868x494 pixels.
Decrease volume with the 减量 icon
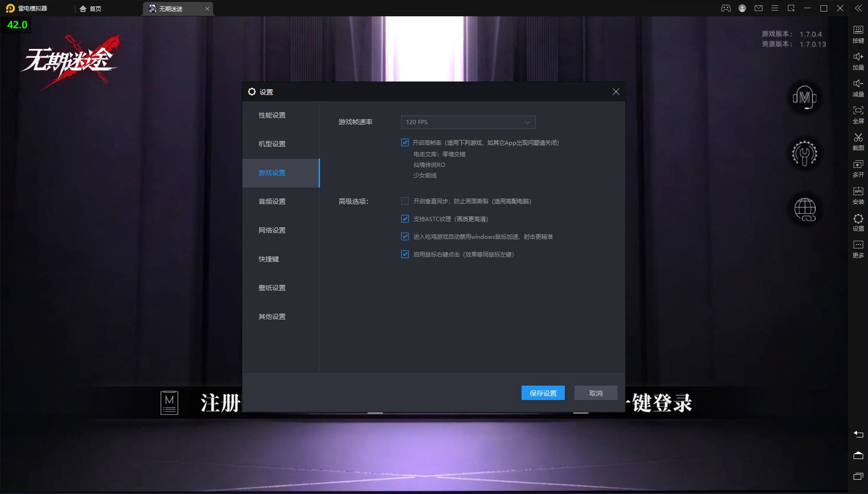click(x=858, y=87)
